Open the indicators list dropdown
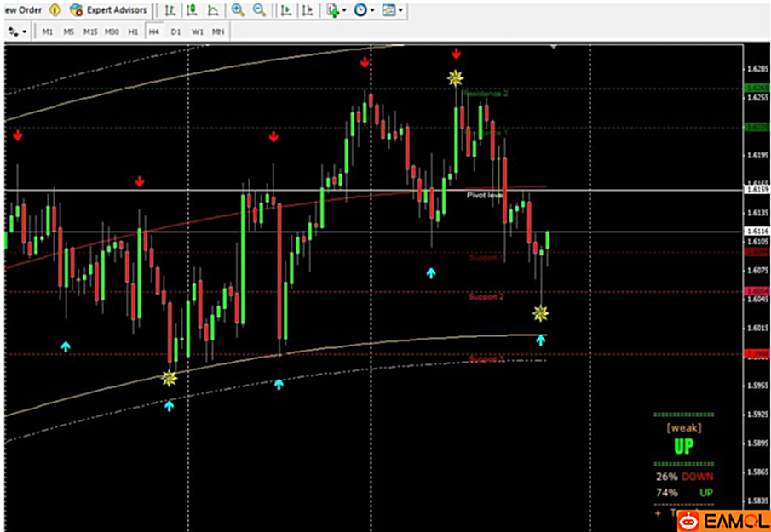 [x=336, y=10]
